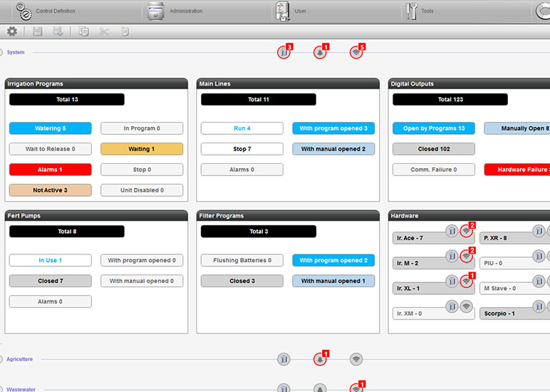Image resolution: width=550 pixels, height=392 pixels.
Task: Click the Agriculture alarm bell icon
Action: click(x=320, y=359)
